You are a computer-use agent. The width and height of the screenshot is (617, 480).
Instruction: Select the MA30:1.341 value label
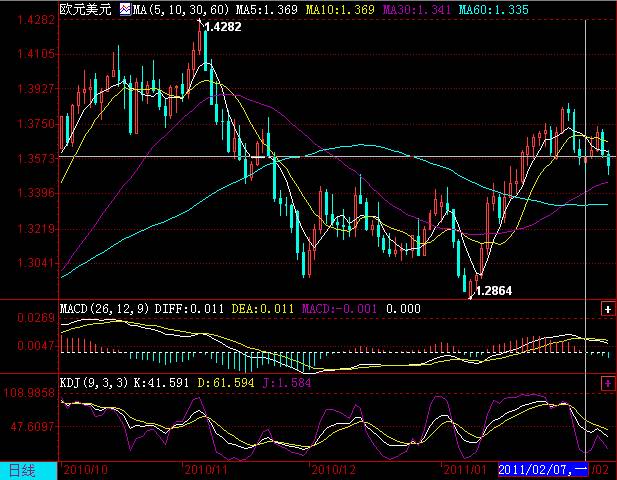pos(417,9)
